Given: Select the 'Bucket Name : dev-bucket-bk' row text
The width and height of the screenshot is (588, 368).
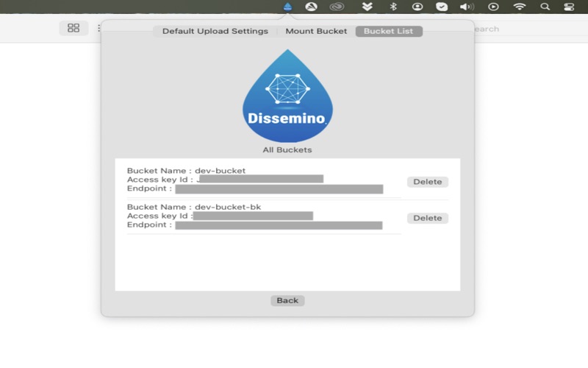Looking at the screenshot, I should point(194,207).
